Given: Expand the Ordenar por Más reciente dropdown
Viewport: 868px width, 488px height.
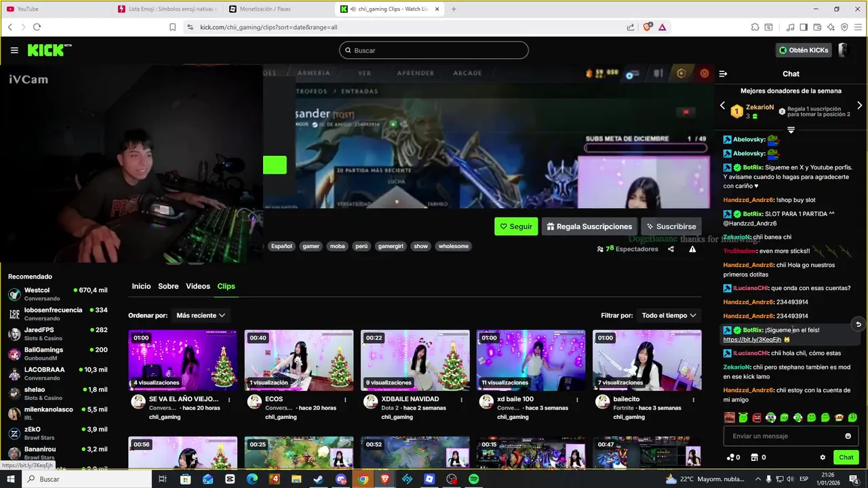Looking at the screenshot, I should [x=201, y=315].
